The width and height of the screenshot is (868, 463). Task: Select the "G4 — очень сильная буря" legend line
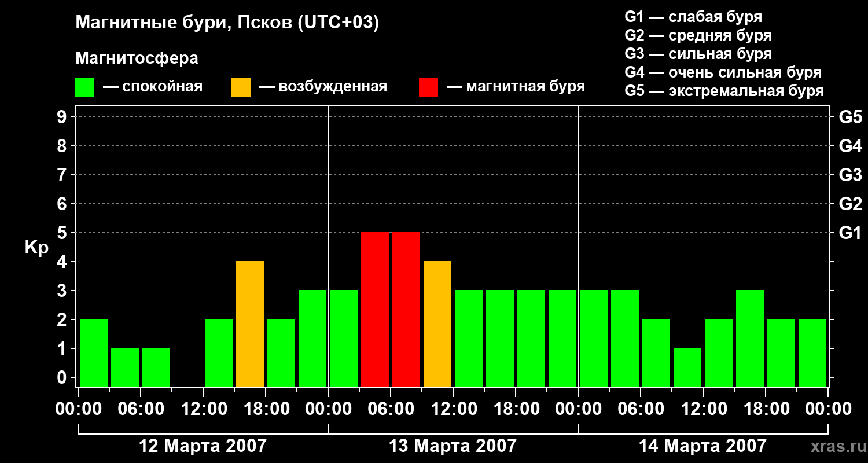click(723, 72)
